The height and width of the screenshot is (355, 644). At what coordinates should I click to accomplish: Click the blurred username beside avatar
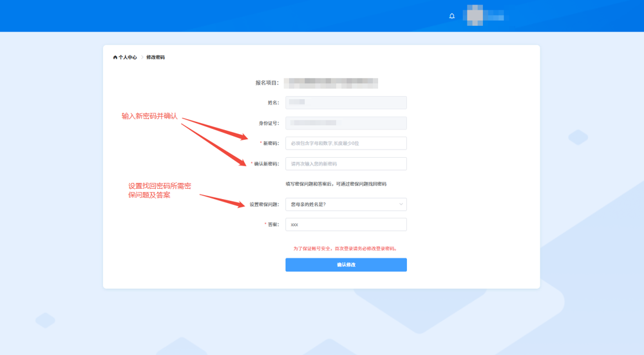494,16
